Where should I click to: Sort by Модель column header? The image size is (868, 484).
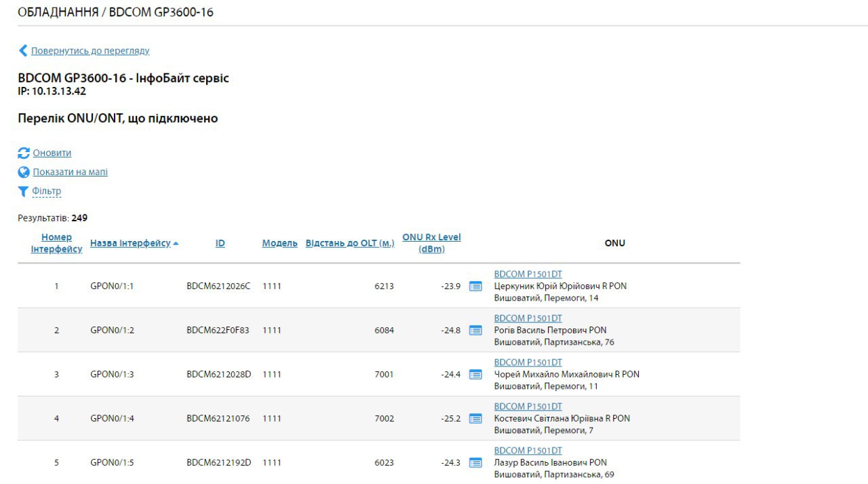[280, 243]
